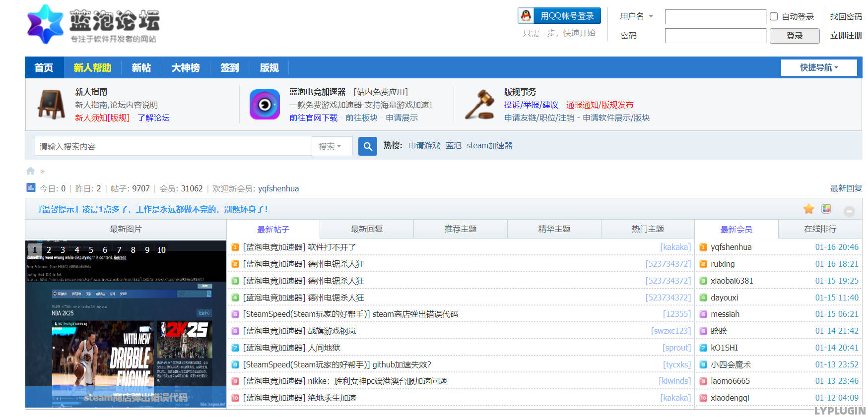The image size is (868, 417).
Task: Select slideshow page 10
Action: (x=161, y=250)
